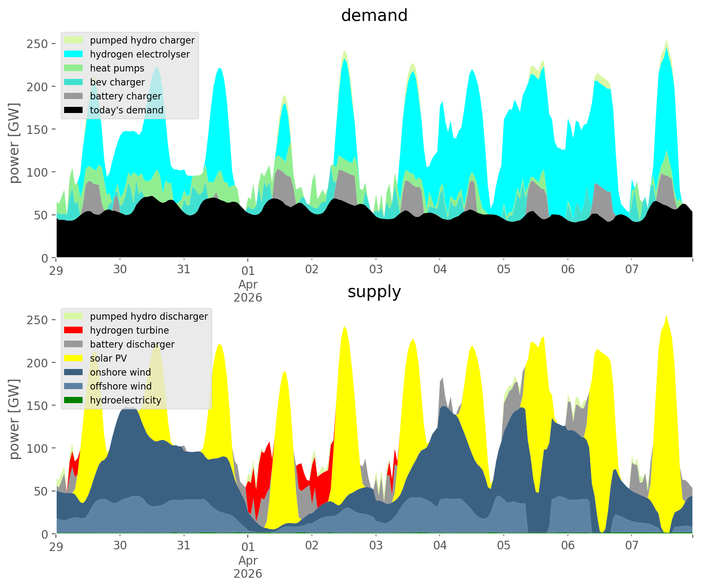Click the red hydrogen turbine legend swatch
This screenshot has height=588, width=701.
tap(74, 330)
